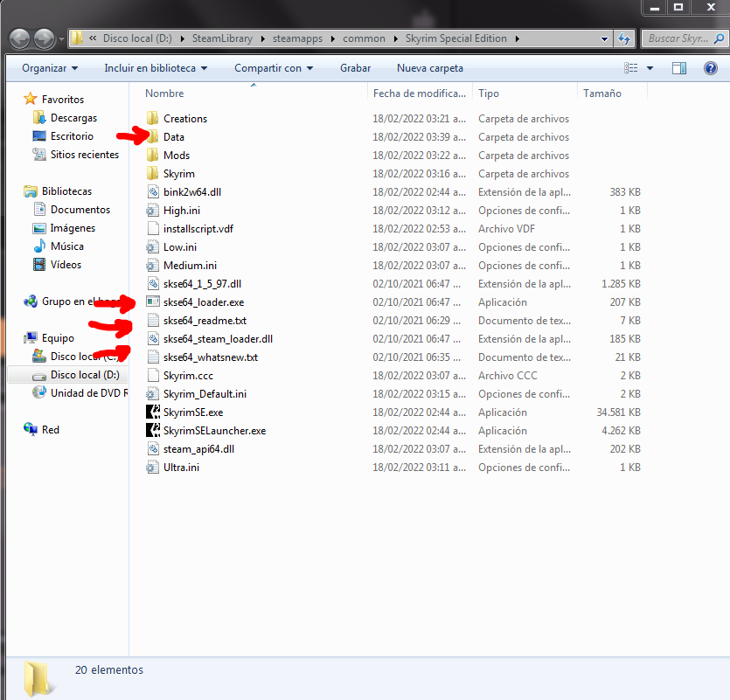Select the Skyrim folder icon
The image size is (730, 700).
[152, 174]
